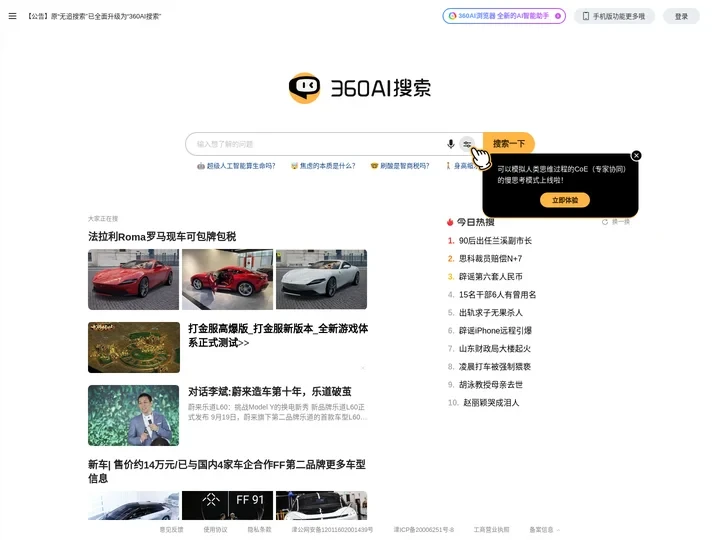Image resolution: width=720 pixels, height=540 pixels.
Task: Open the 使用协议 footer link
Action: (215, 529)
